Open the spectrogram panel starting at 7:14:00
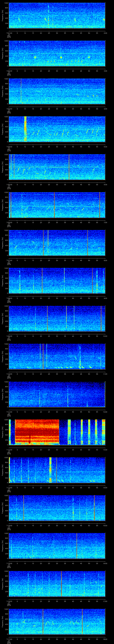Screen dimensions: 114x644 (x=57, y=508)
